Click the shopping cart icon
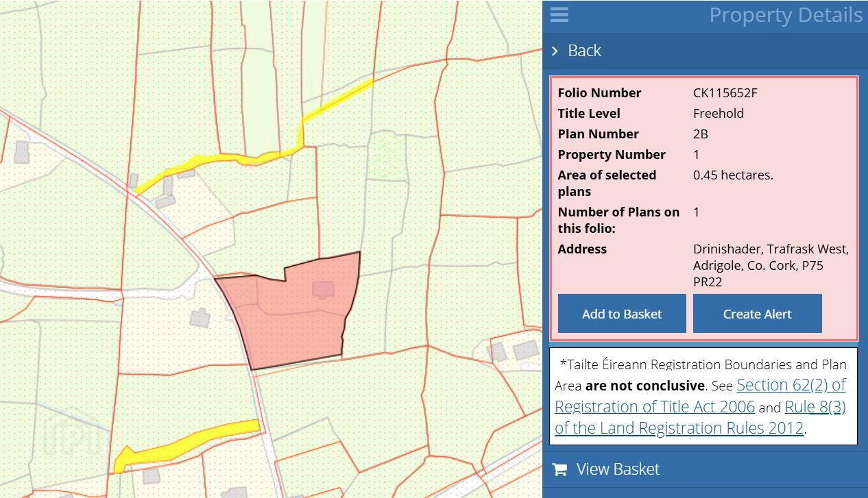Image resolution: width=868 pixels, height=498 pixels. pyautogui.click(x=559, y=469)
